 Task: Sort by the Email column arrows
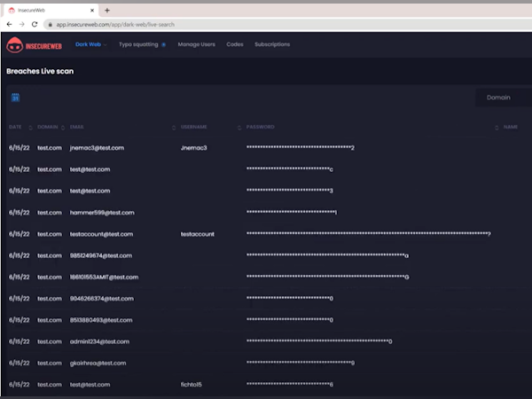click(x=174, y=128)
